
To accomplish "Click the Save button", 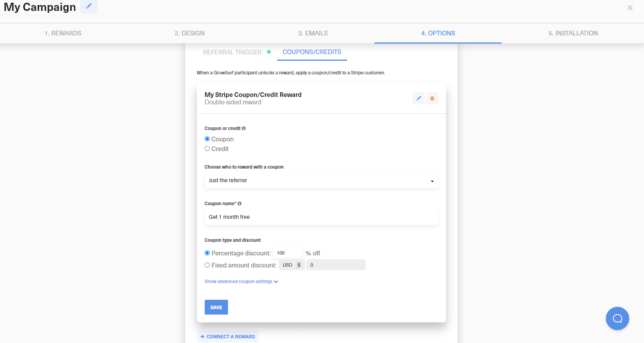I will pyautogui.click(x=216, y=307).
